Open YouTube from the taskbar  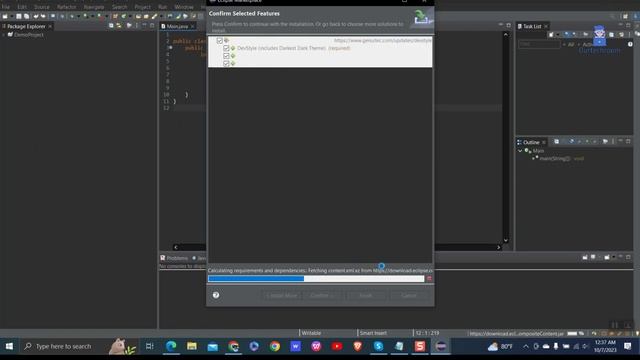pos(337,347)
